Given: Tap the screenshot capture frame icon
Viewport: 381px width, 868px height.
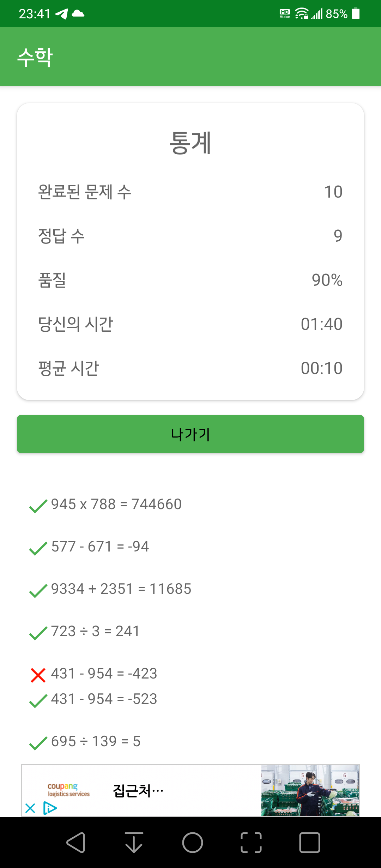Looking at the screenshot, I should pyautogui.click(x=251, y=843).
